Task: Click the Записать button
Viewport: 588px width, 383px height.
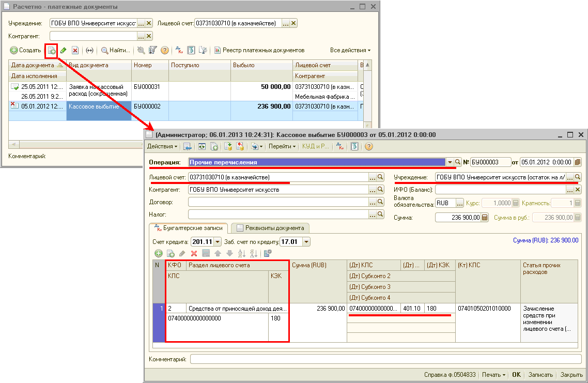Action: (x=540, y=375)
